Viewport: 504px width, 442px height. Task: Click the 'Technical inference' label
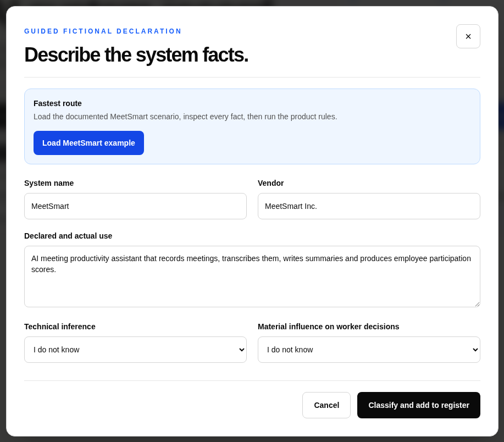pyautogui.click(x=60, y=327)
